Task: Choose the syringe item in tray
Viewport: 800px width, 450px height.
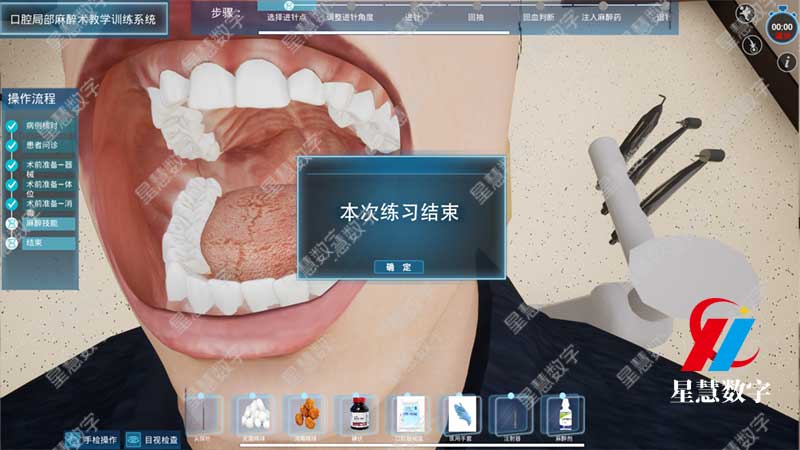Action: pos(511,413)
